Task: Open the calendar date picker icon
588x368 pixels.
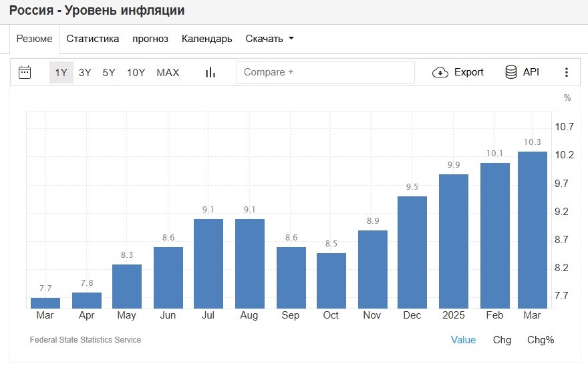Action: pos(25,72)
